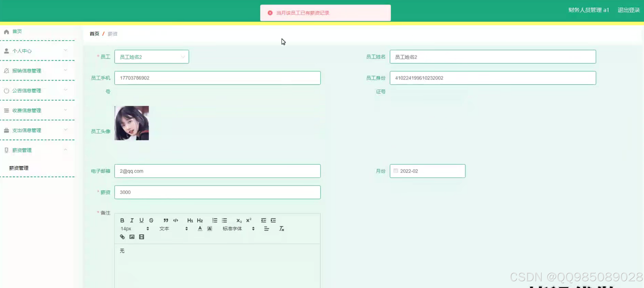
Task: Insert an ordered numbered list
Action: click(x=215, y=220)
